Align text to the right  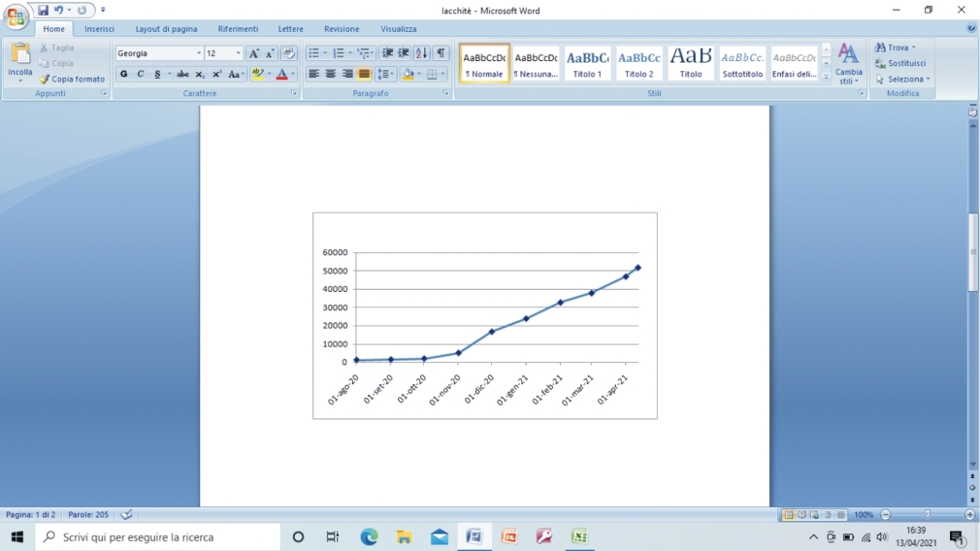click(x=347, y=75)
